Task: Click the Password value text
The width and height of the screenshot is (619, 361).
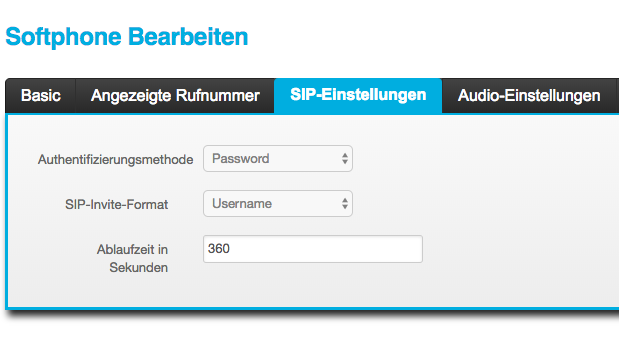Action: [240, 159]
